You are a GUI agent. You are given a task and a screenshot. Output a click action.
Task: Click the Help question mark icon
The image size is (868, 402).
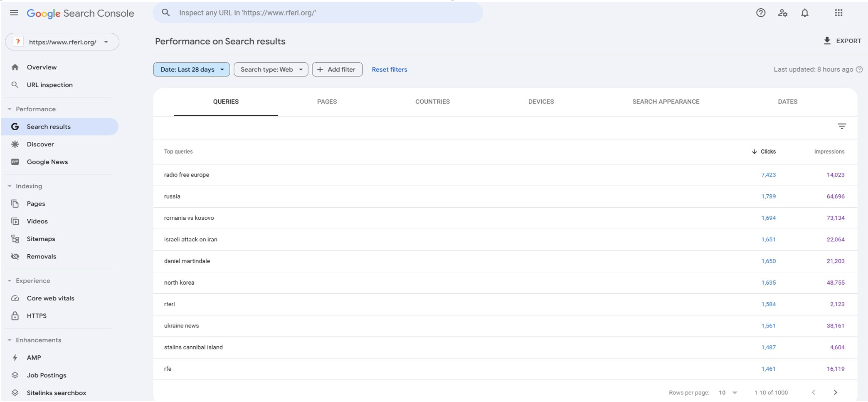pyautogui.click(x=760, y=13)
